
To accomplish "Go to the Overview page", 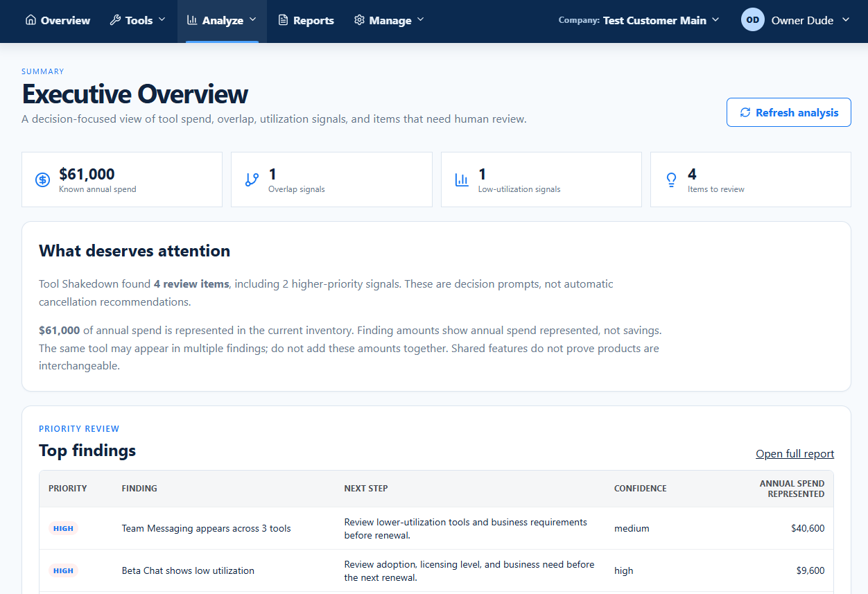I will click(x=58, y=20).
